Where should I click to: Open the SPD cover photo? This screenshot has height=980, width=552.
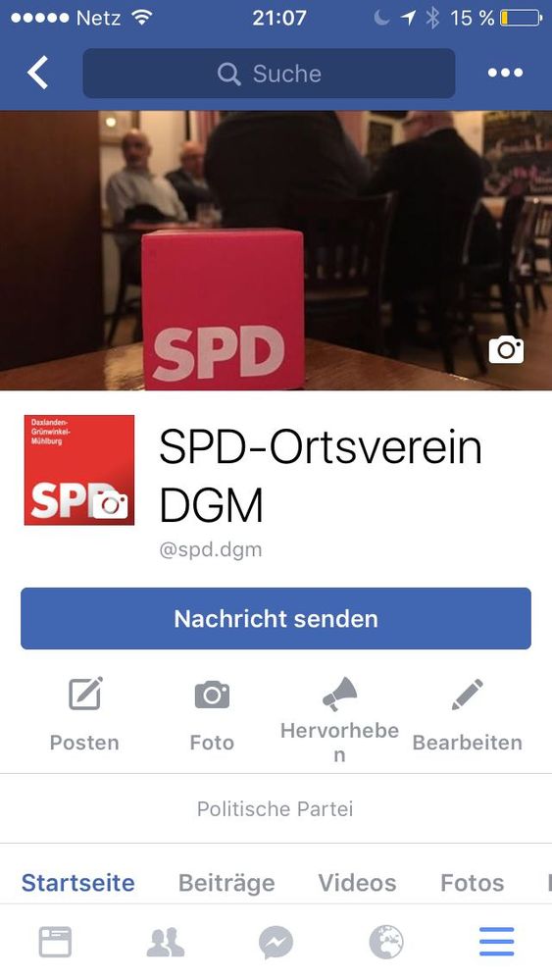276,250
